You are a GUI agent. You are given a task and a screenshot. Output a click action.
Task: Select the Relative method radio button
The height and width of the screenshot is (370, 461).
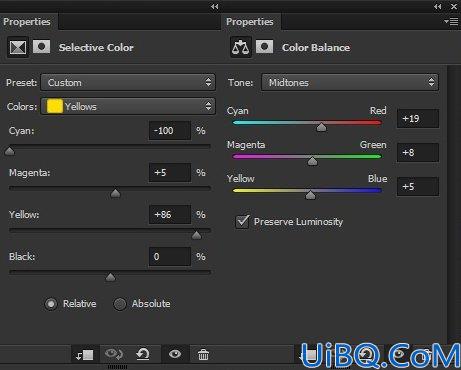coord(51,304)
